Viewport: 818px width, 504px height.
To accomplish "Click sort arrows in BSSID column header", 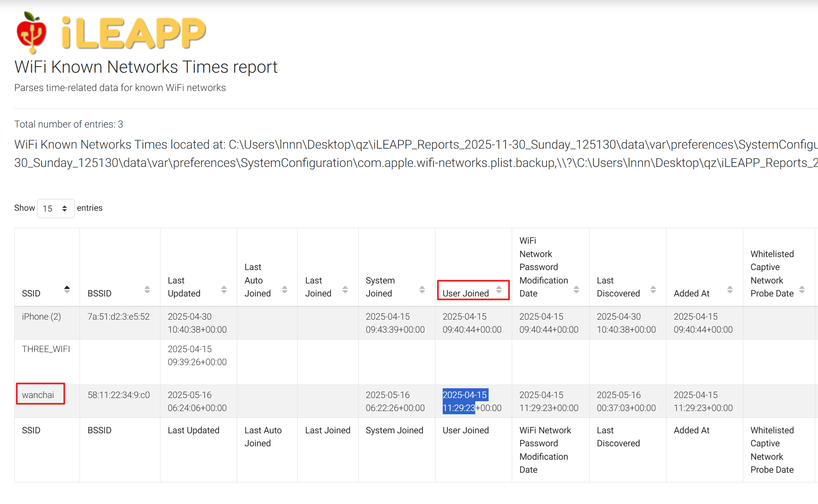I will click(x=147, y=290).
